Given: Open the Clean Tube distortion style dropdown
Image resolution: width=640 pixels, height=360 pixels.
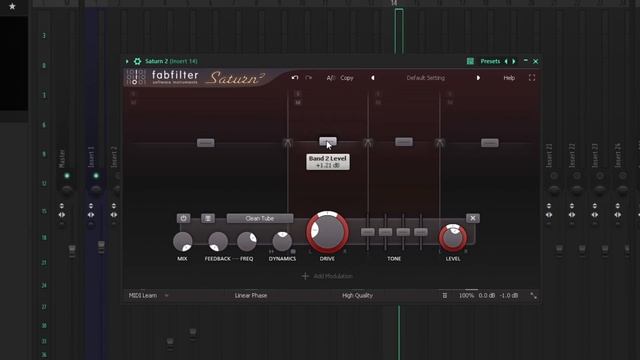Looking at the screenshot, I should (260, 218).
